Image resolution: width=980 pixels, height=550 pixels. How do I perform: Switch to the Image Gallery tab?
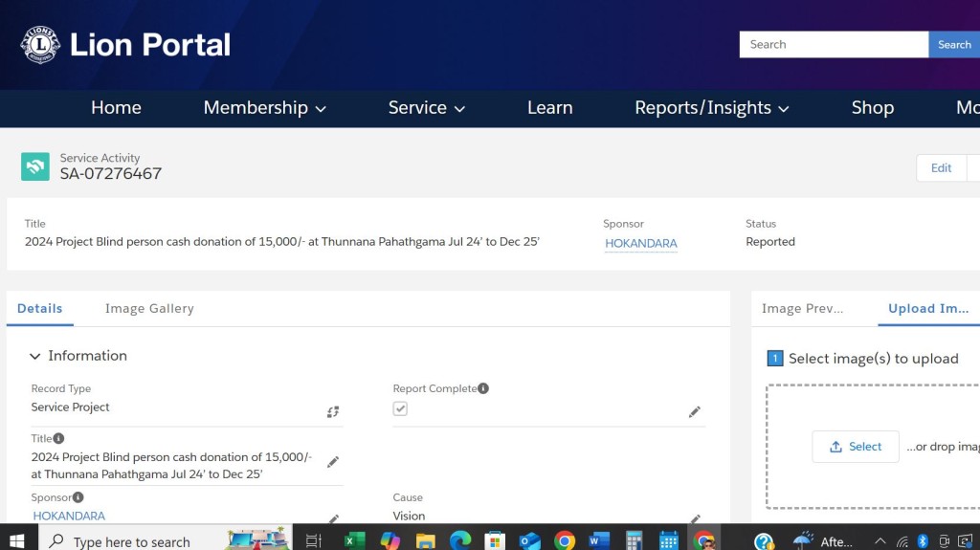149,308
